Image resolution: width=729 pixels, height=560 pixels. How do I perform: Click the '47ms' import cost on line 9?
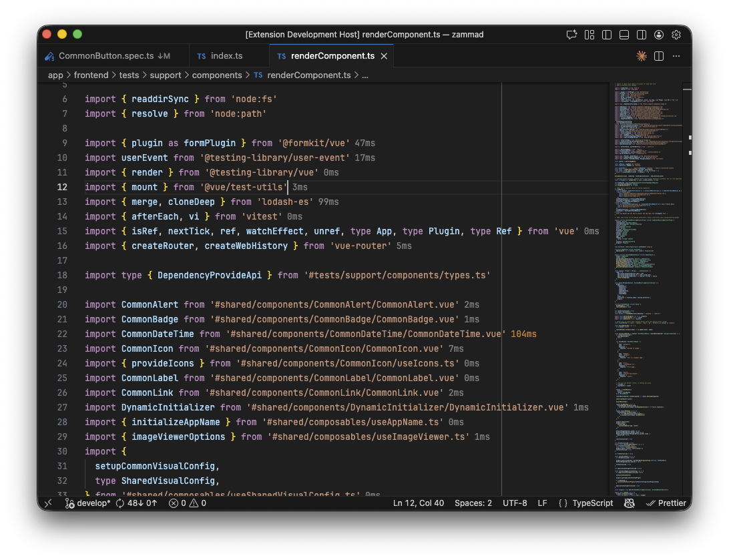(x=365, y=143)
